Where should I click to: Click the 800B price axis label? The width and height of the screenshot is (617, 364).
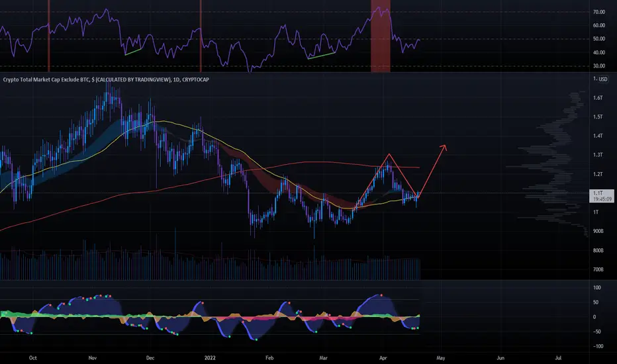pyautogui.click(x=598, y=250)
